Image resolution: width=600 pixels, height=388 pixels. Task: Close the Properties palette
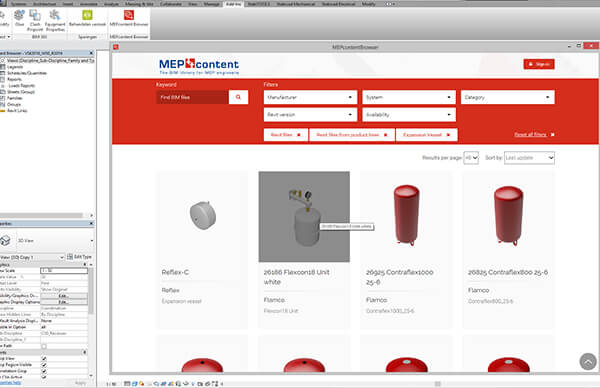(91, 223)
